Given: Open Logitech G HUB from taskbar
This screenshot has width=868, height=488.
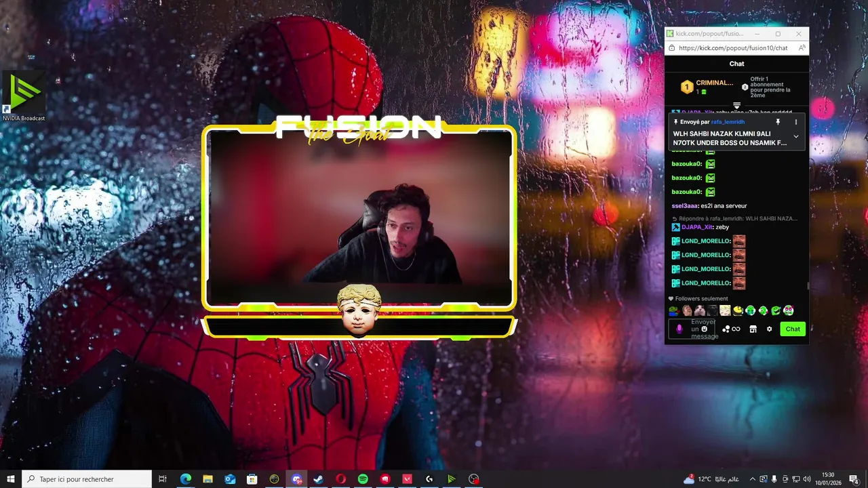Looking at the screenshot, I should pos(429,479).
